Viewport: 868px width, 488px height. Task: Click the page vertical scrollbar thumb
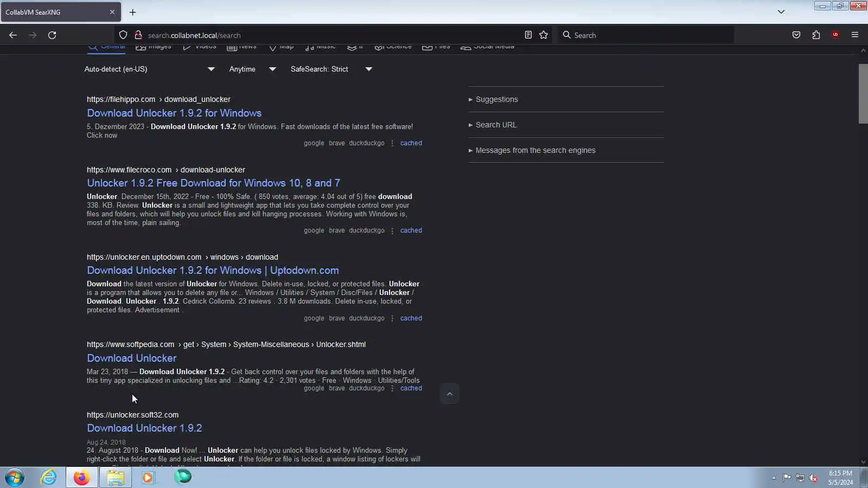click(863, 94)
